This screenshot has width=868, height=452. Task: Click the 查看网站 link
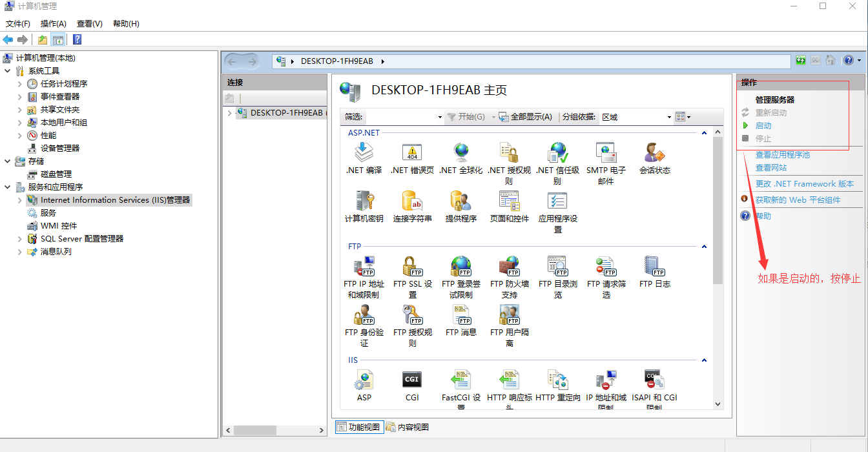[771, 168]
